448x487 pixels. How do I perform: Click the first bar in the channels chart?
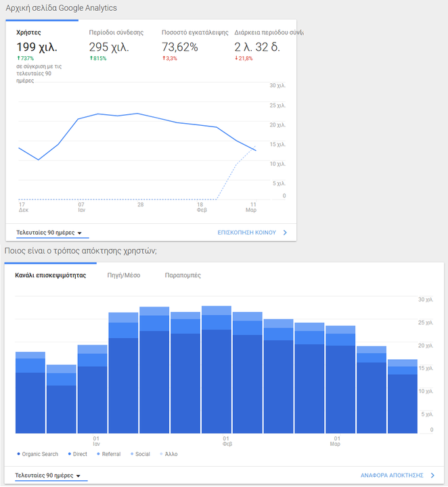pyautogui.click(x=30, y=392)
